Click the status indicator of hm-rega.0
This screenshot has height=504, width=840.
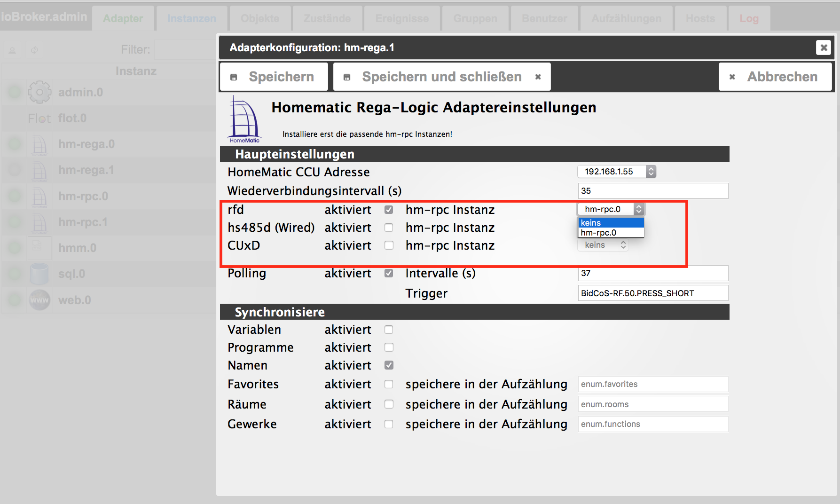click(15, 144)
